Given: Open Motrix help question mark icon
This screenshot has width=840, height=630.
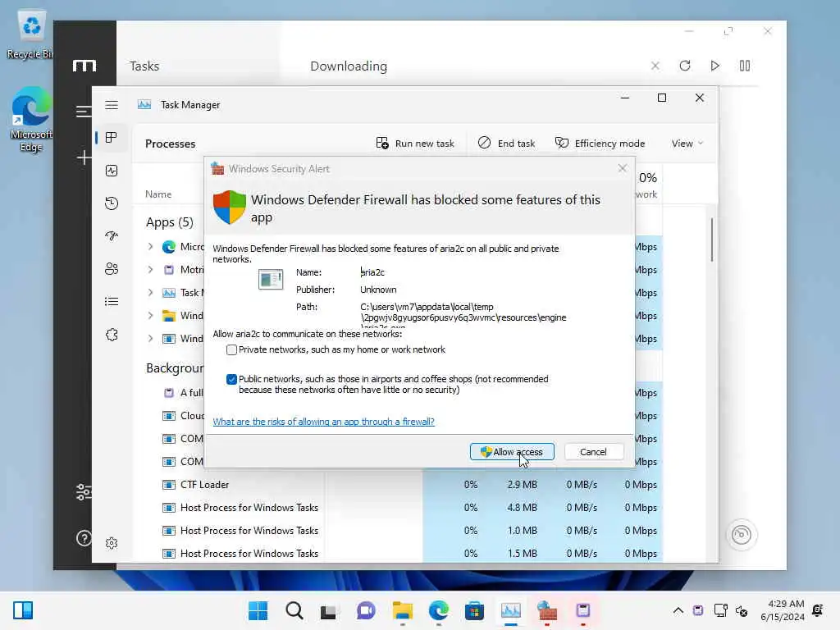Looking at the screenshot, I should pyautogui.click(x=84, y=538).
